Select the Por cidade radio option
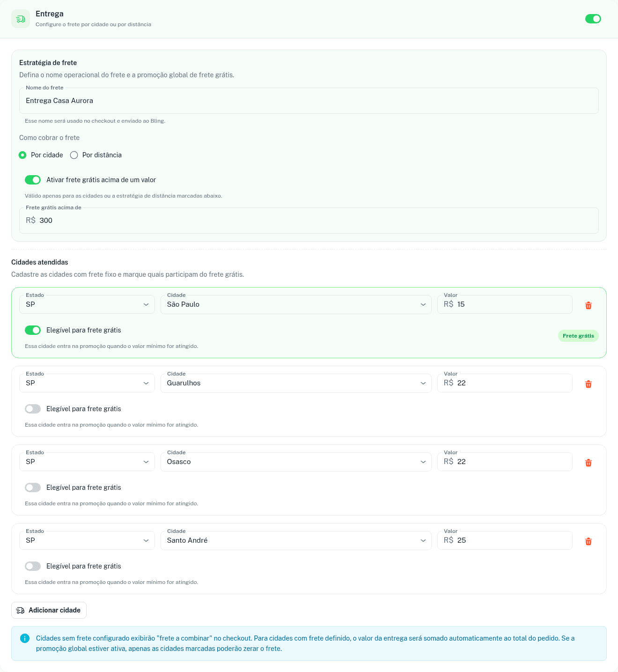This screenshot has height=672, width=618. tap(22, 155)
